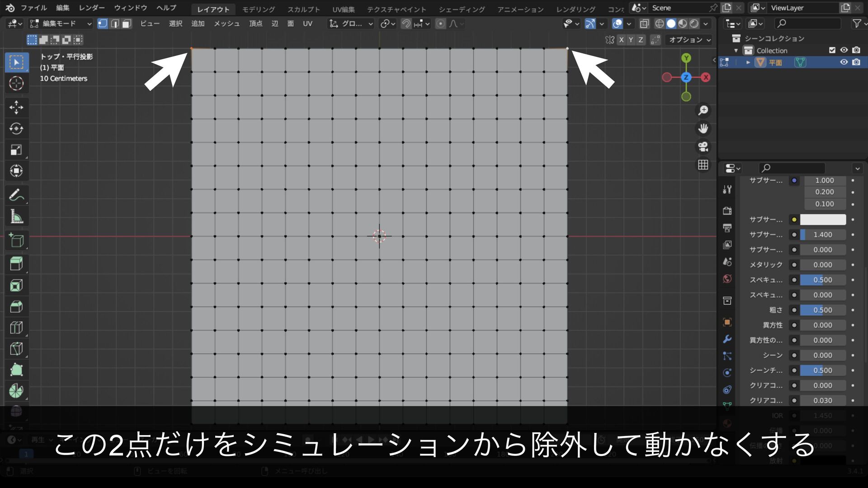Click the Scene name field
The height and width of the screenshot is (488, 868).
pyautogui.click(x=678, y=8)
